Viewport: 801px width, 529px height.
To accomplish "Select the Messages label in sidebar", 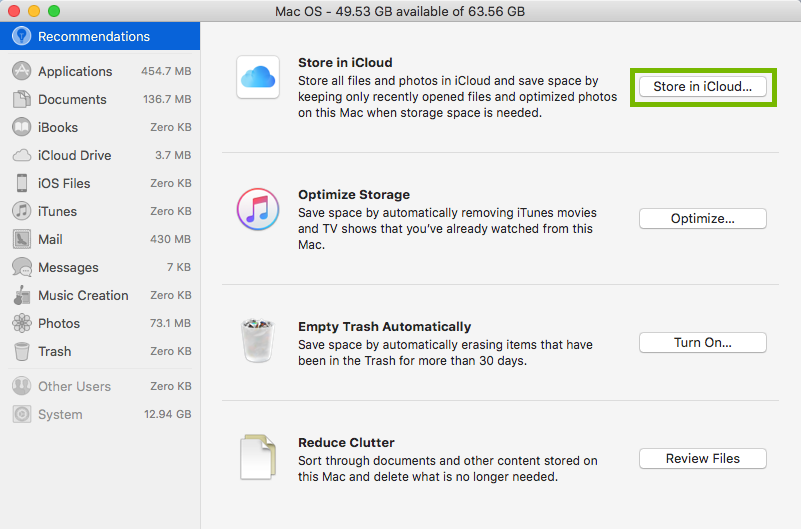I will pos(68,268).
